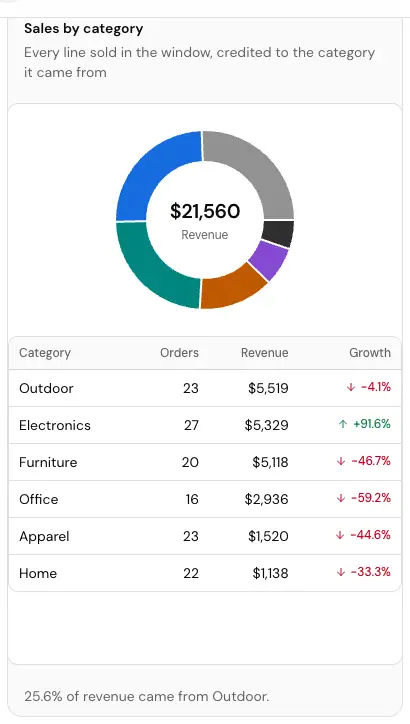Image resolution: width=410 pixels, height=724 pixels.
Task: Click the Home growth value -33.3%
Action: point(371,572)
